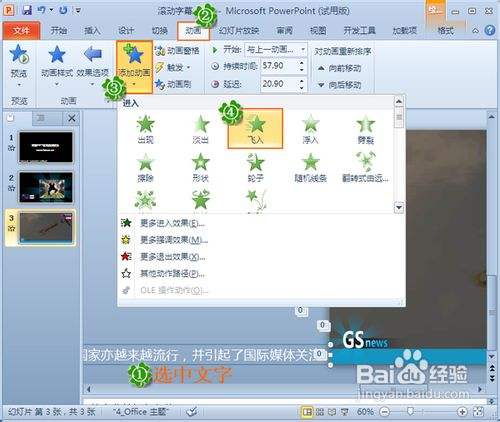Screen dimensions: 500x422
Task: Select slide 2 thumbnail
Action: coord(46,187)
